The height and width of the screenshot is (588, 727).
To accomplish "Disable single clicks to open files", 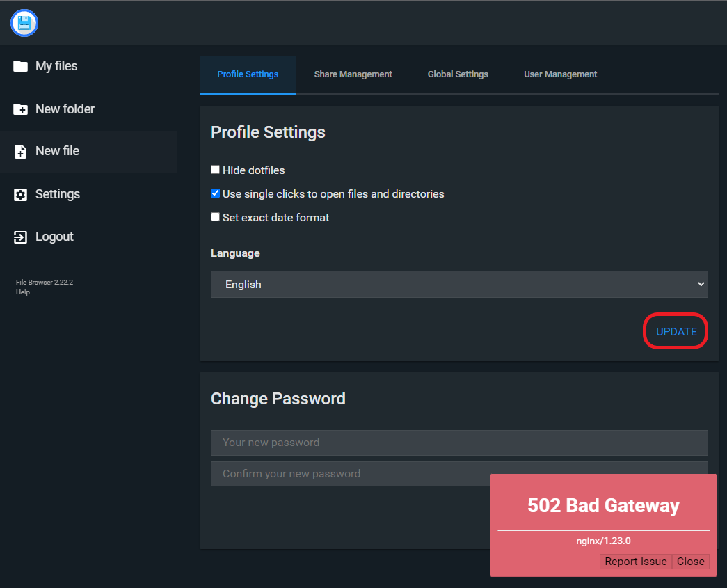I will (216, 193).
